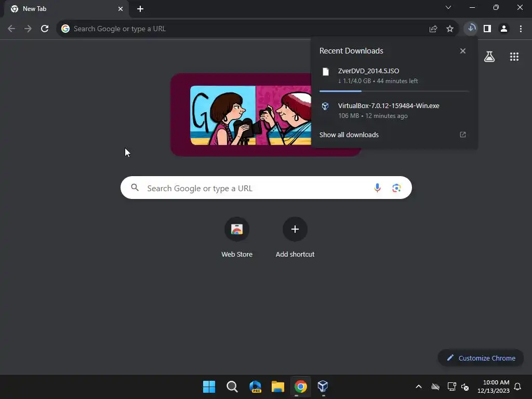532x399 pixels.
Task: Reload the current page
Action: coord(45,29)
